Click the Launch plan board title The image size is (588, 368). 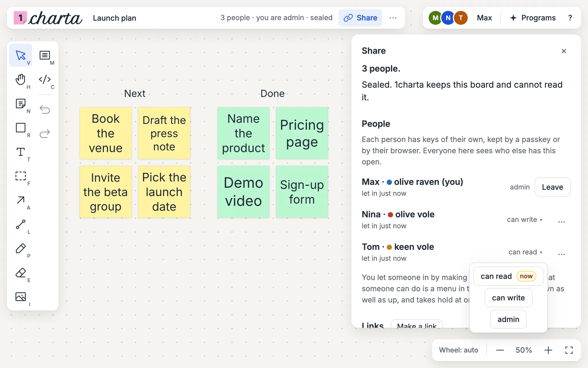pos(114,18)
